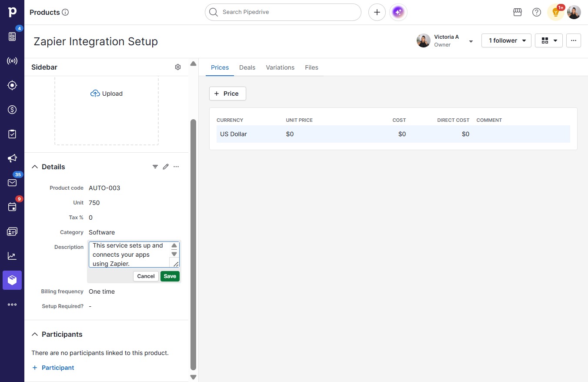Switch to the Deals tab
Screen dimensions: 588x382
click(247, 67)
